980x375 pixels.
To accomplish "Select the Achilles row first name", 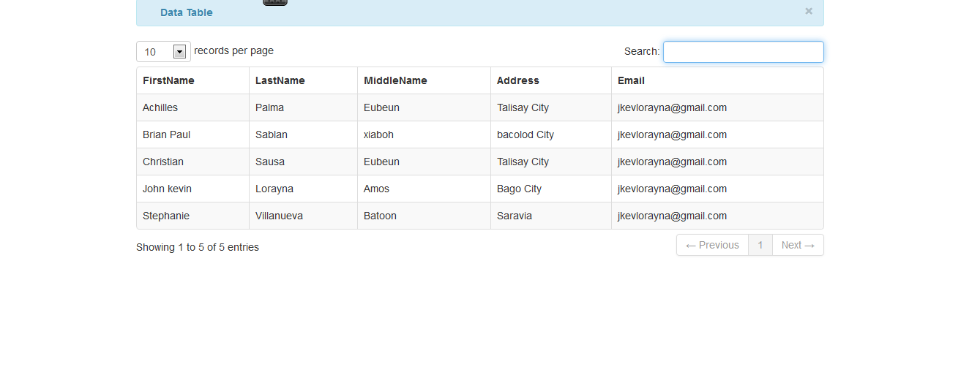I will [160, 107].
